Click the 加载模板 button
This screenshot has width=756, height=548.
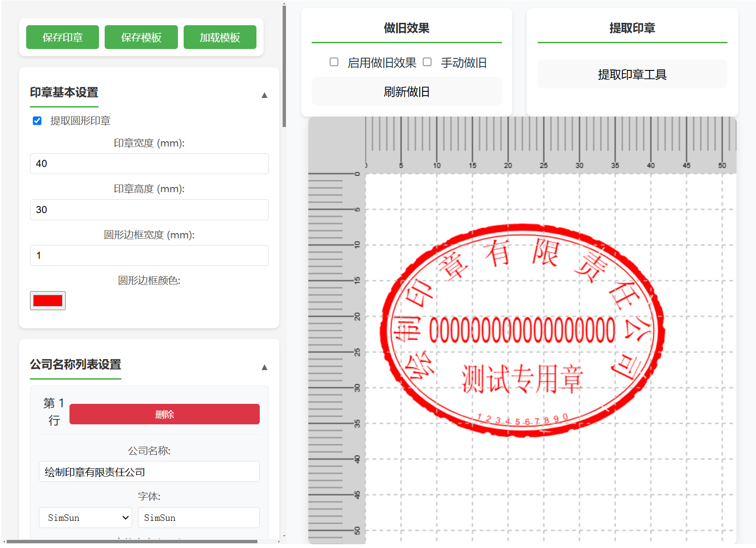tap(220, 37)
